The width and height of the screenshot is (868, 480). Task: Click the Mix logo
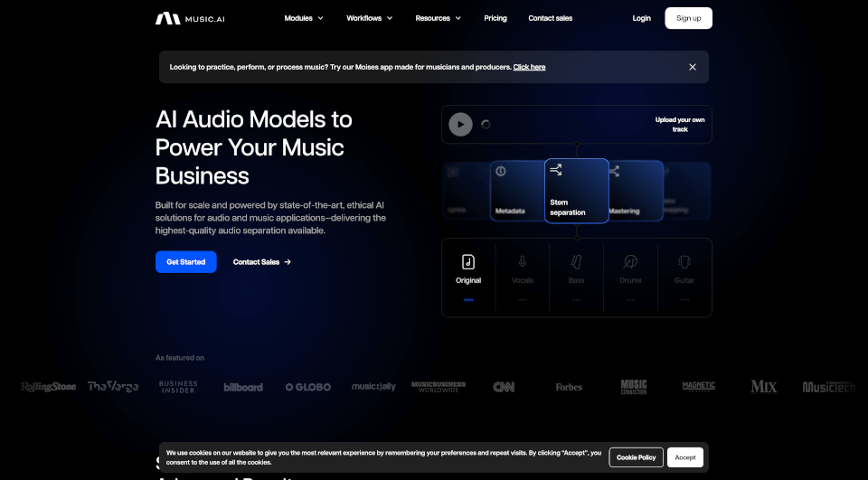coord(764,386)
